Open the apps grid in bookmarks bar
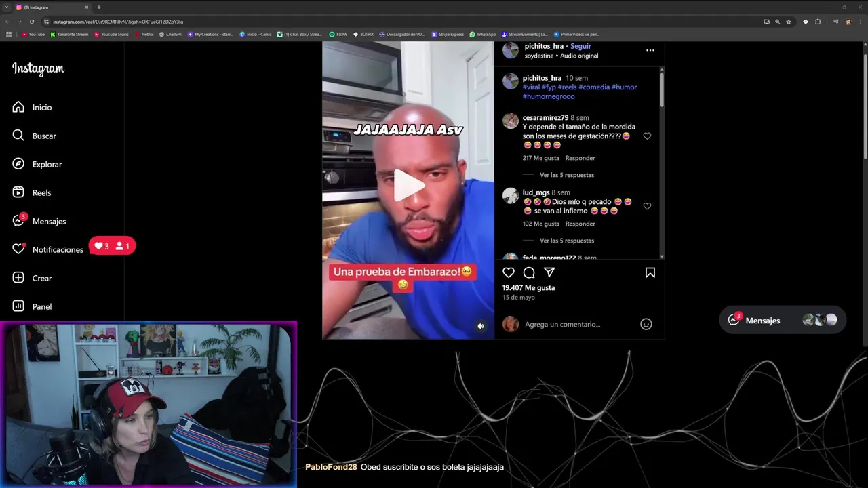Screen dimensions: 868x488 (x=9, y=34)
